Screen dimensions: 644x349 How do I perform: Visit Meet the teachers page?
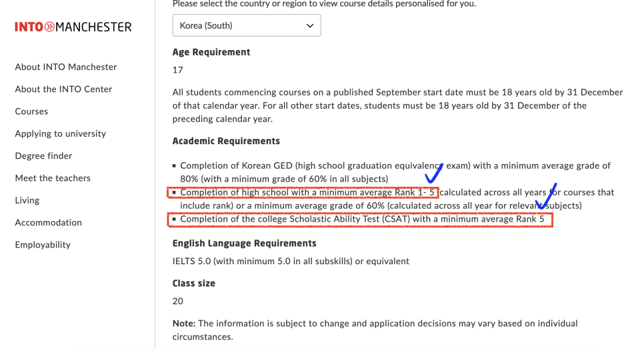point(53,178)
